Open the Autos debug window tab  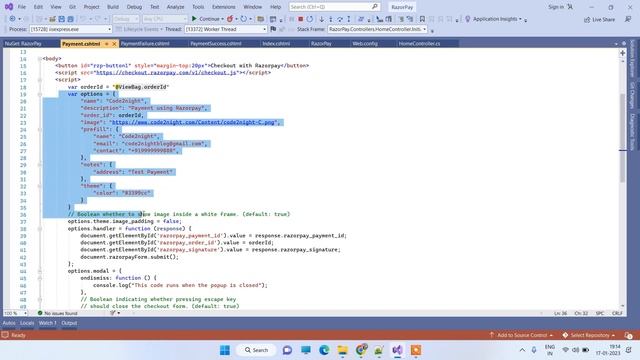tap(9, 323)
